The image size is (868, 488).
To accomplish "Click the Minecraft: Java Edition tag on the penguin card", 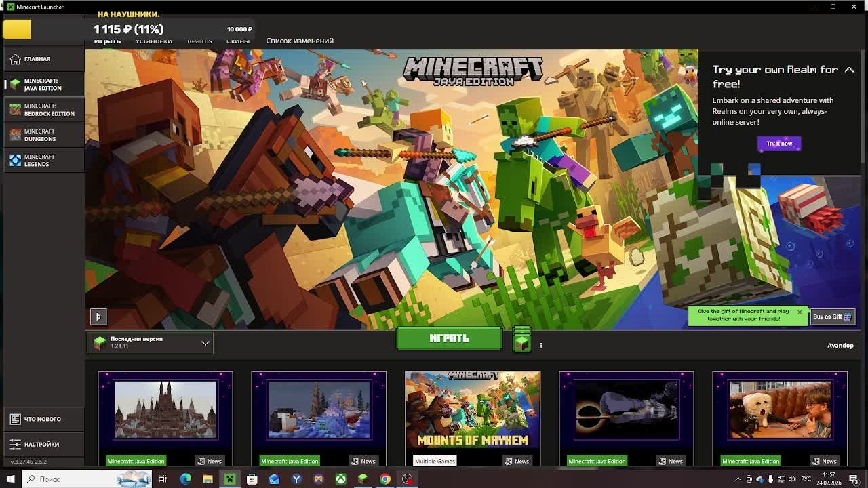I will click(290, 461).
